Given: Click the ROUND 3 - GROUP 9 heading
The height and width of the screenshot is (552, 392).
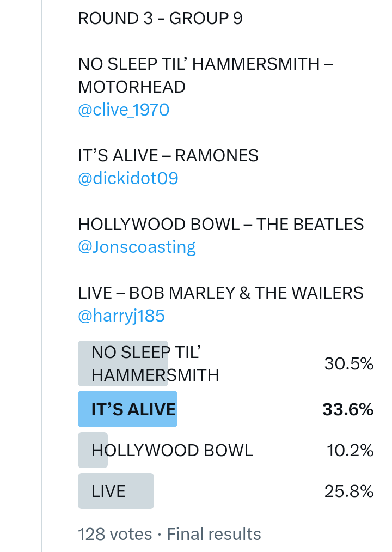Looking at the screenshot, I should [x=160, y=19].
